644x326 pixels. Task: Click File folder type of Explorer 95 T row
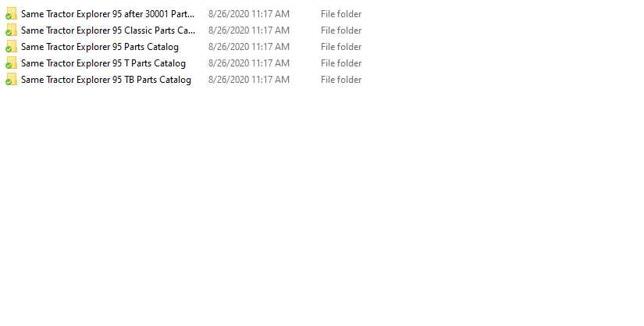coord(341,63)
